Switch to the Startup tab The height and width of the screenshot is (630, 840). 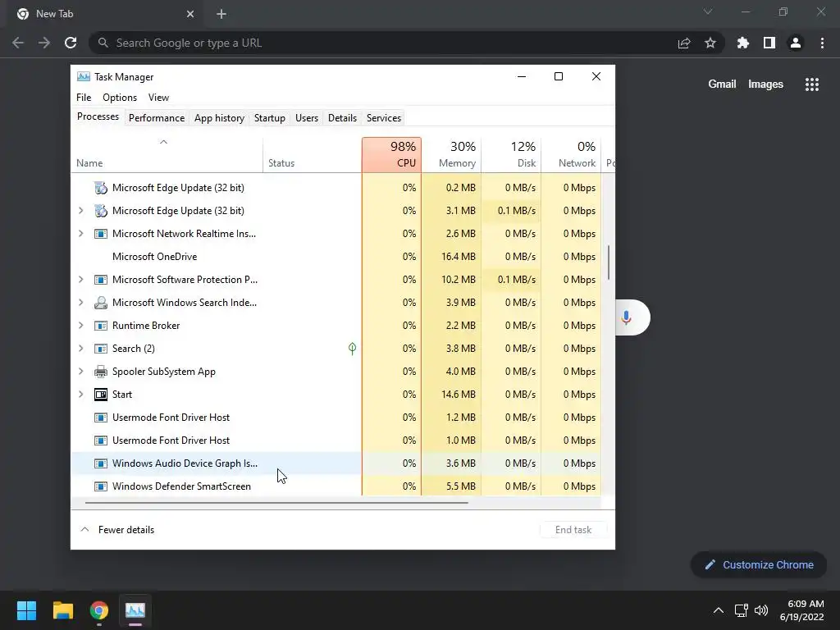[x=269, y=118]
